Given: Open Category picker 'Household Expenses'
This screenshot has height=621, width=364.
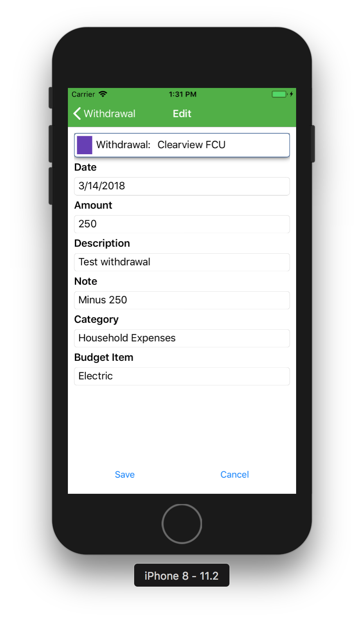Looking at the screenshot, I should pos(182,338).
